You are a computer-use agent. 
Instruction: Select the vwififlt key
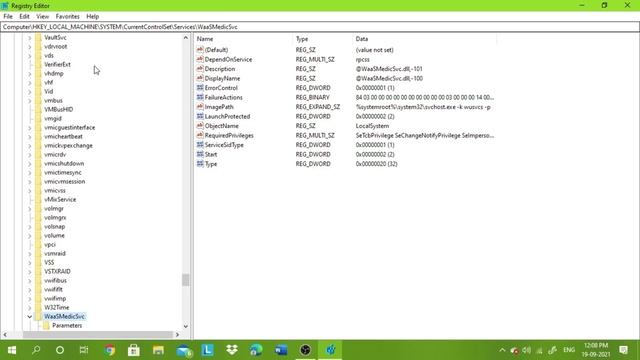point(53,289)
